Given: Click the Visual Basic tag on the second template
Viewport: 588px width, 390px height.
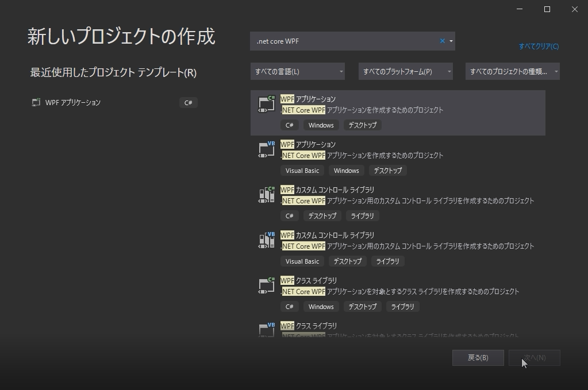Looking at the screenshot, I should 302,170.
